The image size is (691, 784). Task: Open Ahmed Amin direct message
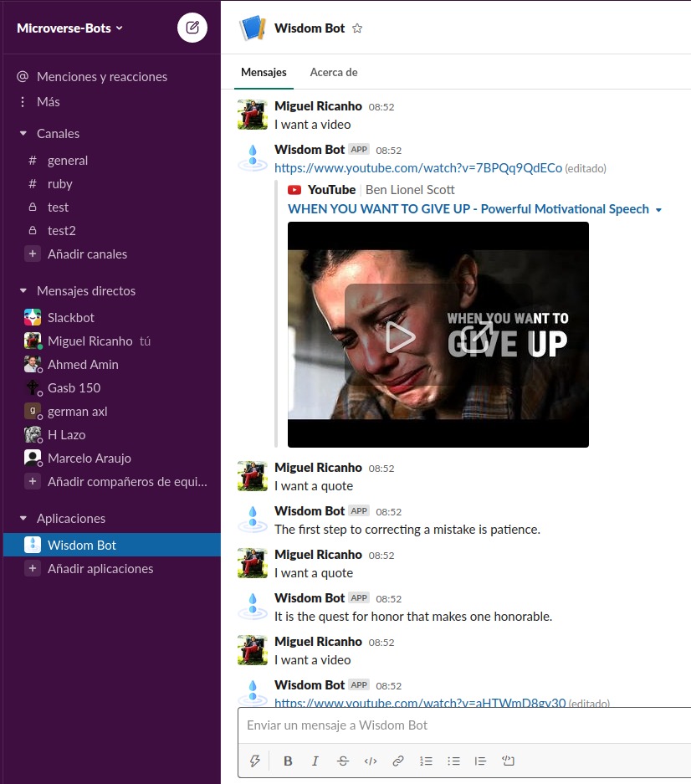[x=112, y=365]
